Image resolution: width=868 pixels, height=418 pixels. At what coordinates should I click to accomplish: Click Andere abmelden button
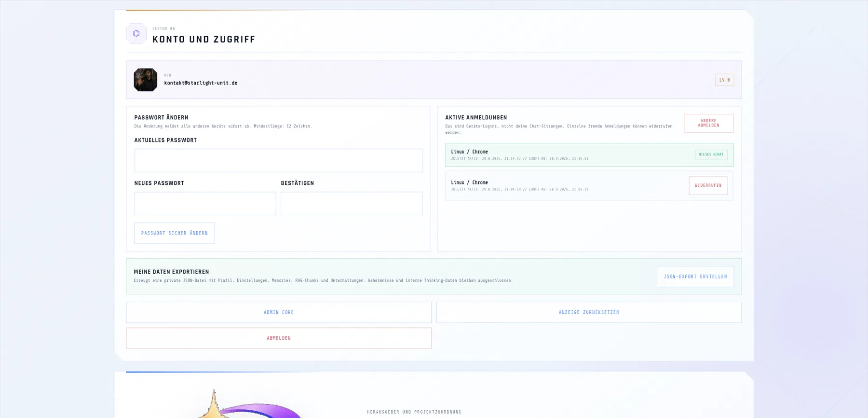[708, 123]
